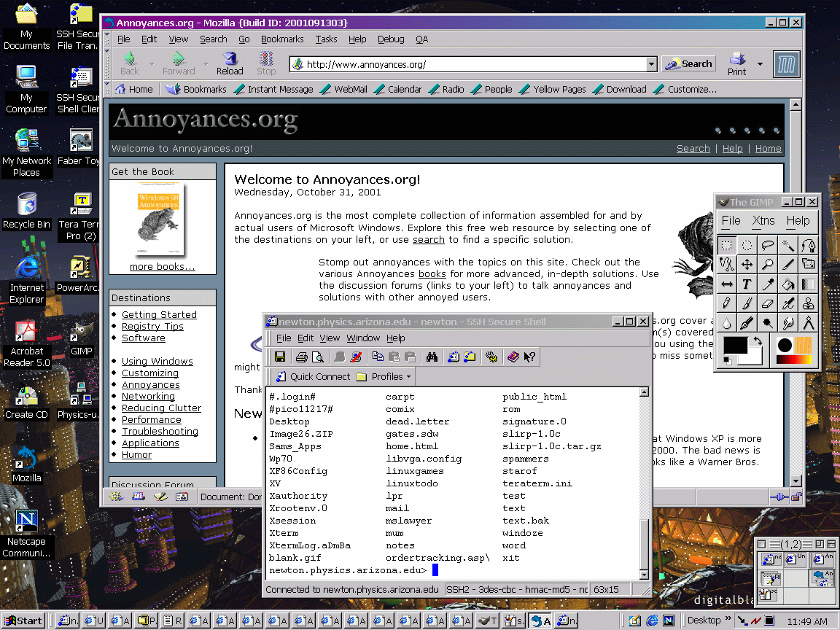840x630 pixels.
Task: Click the printer icon in SSH Secure Shell
Action: click(x=302, y=357)
